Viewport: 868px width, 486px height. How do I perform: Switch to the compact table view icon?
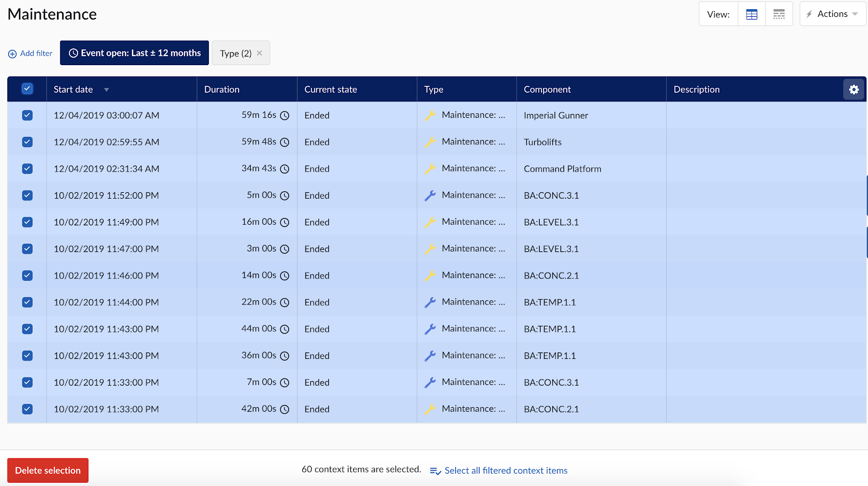click(x=779, y=14)
